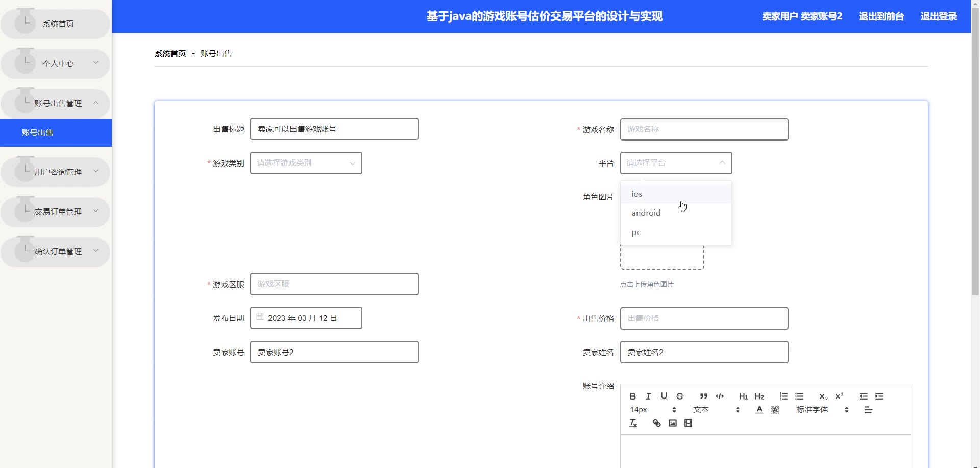Image resolution: width=980 pixels, height=468 pixels.
Task: Collapse the 平台 select dropdown
Action: pyautogui.click(x=676, y=163)
